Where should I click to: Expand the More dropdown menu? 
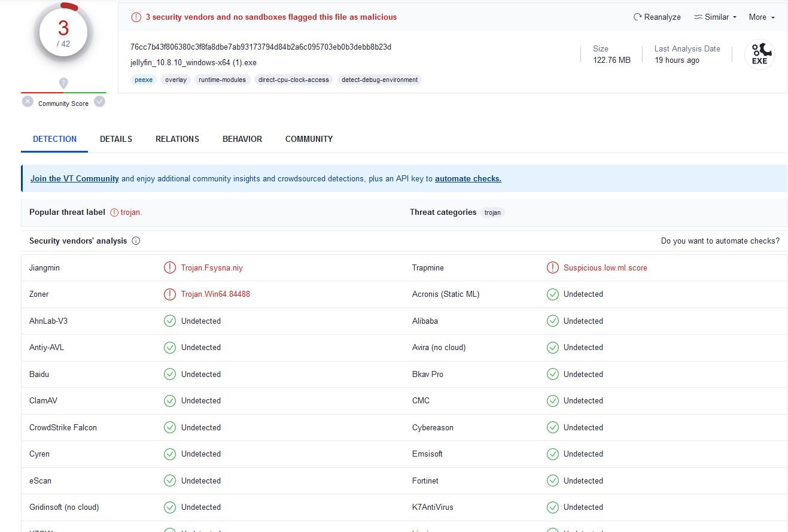click(761, 17)
